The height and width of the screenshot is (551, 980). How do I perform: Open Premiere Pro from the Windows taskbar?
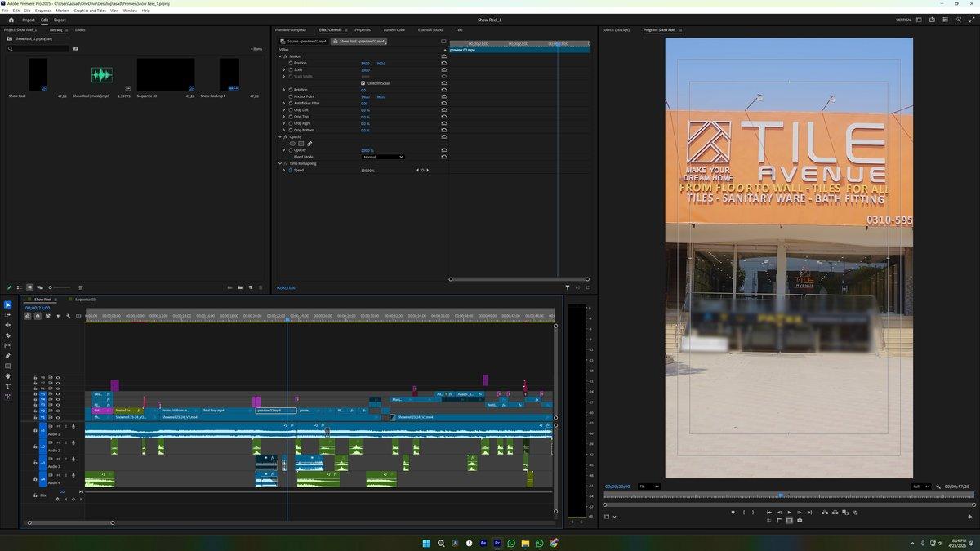[x=497, y=543]
